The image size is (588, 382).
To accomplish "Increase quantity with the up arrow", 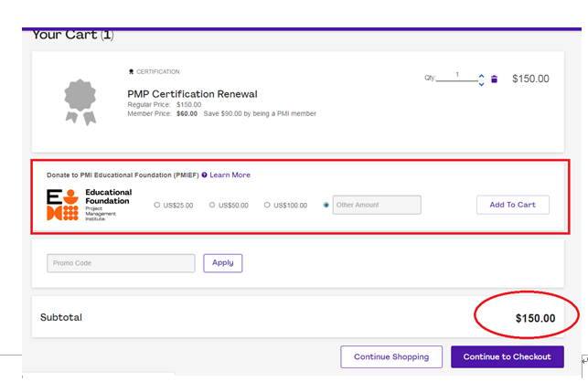I will click(x=482, y=75).
